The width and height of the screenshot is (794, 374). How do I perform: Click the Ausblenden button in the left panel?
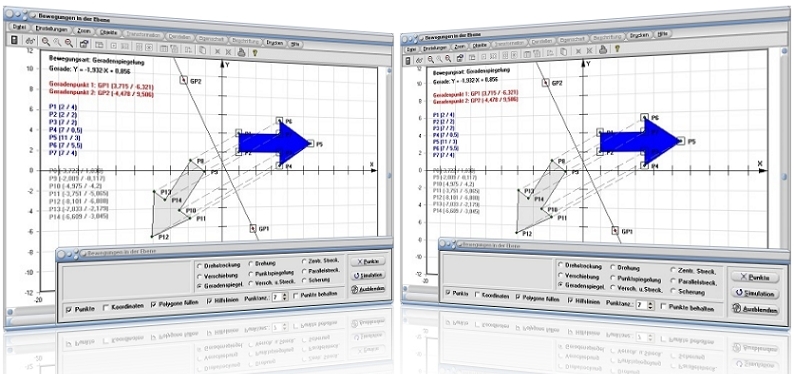[369, 288]
